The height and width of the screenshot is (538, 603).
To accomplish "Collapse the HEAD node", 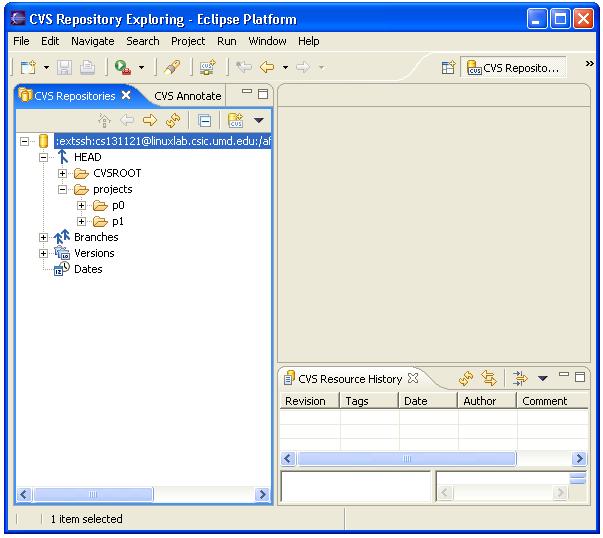I will pyautogui.click(x=43, y=157).
